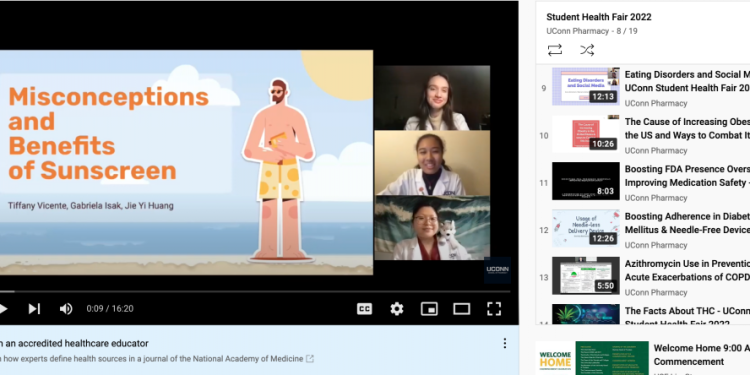Select the Needle-less Delivery Device thumbnail

click(x=585, y=228)
